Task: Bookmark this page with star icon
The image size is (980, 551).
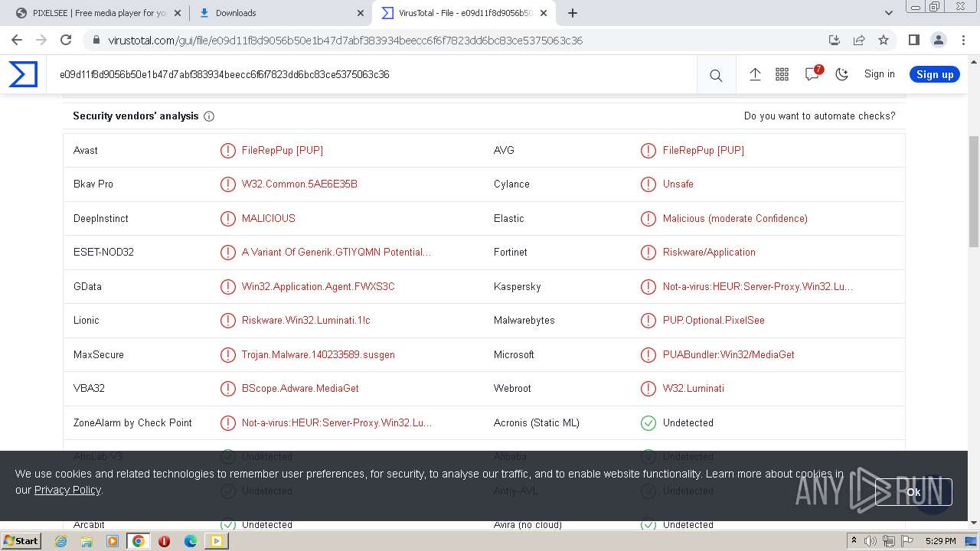Action: tap(884, 40)
